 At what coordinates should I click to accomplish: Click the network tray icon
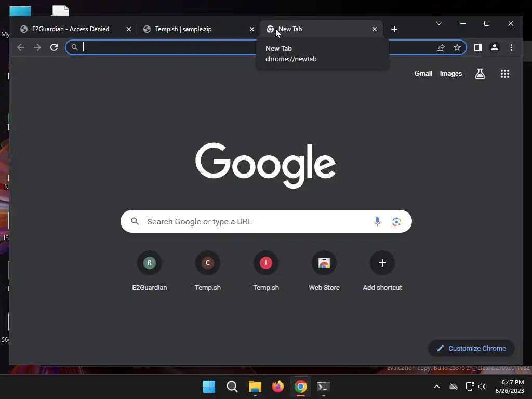tap(470, 387)
